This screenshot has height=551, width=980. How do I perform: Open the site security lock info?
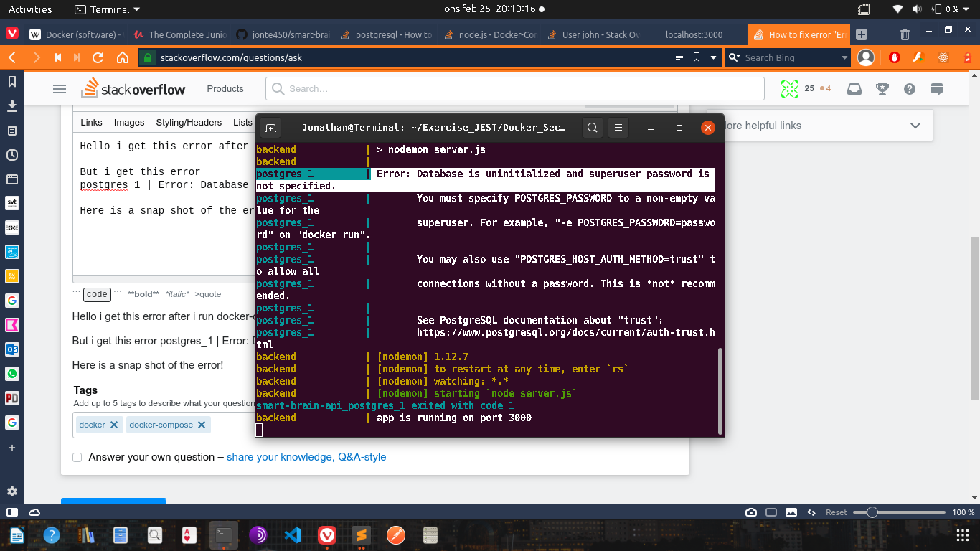point(148,57)
